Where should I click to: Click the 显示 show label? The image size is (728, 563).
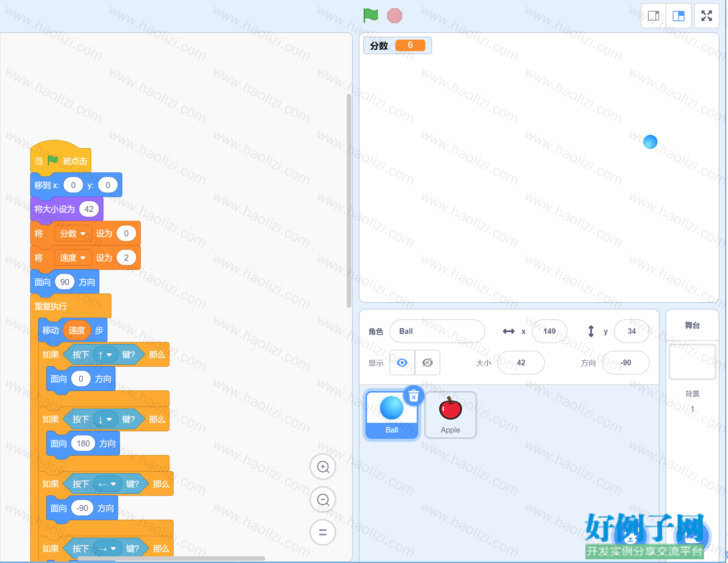(x=376, y=363)
